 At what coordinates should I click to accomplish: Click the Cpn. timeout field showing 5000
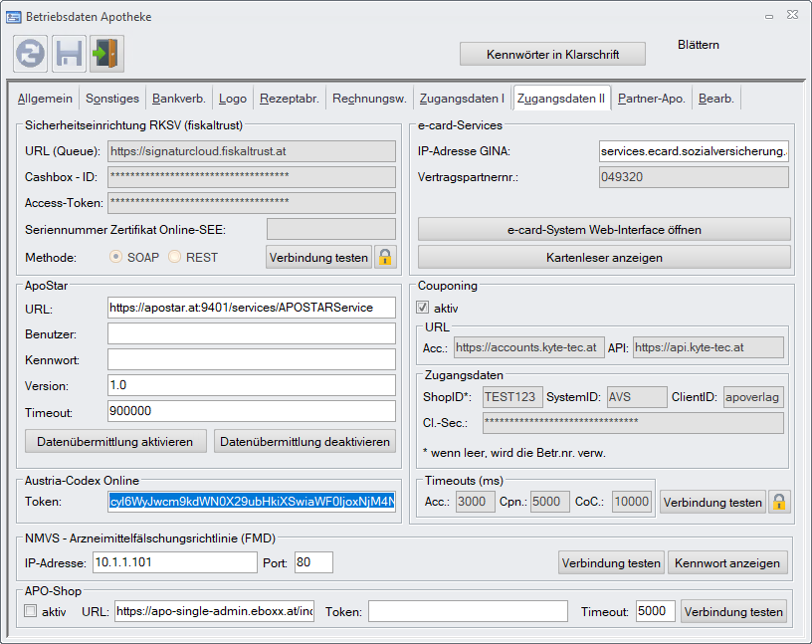(x=550, y=502)
